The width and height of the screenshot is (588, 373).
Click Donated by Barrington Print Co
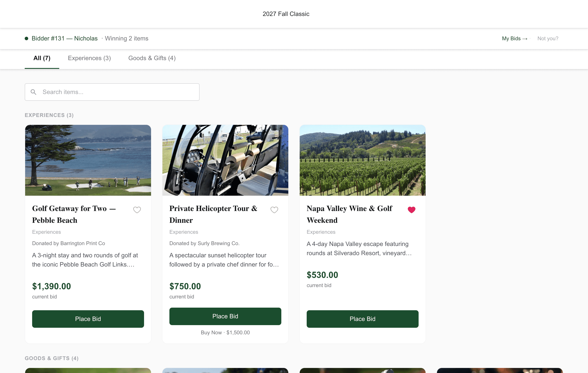[x=69, y=243]
